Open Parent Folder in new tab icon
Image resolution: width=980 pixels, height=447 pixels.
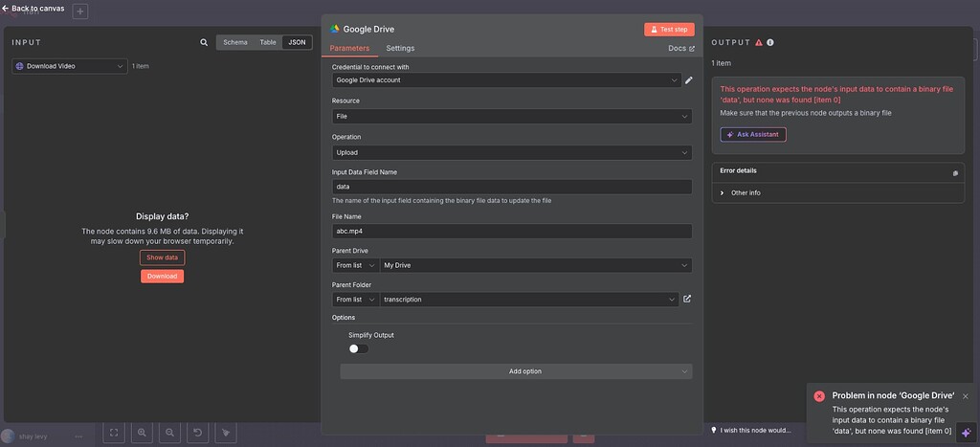click(x=687, y=299)
